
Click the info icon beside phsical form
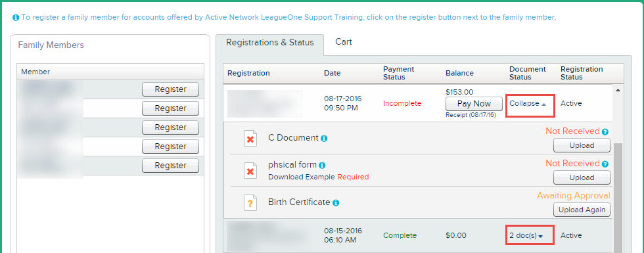point(322,166)
